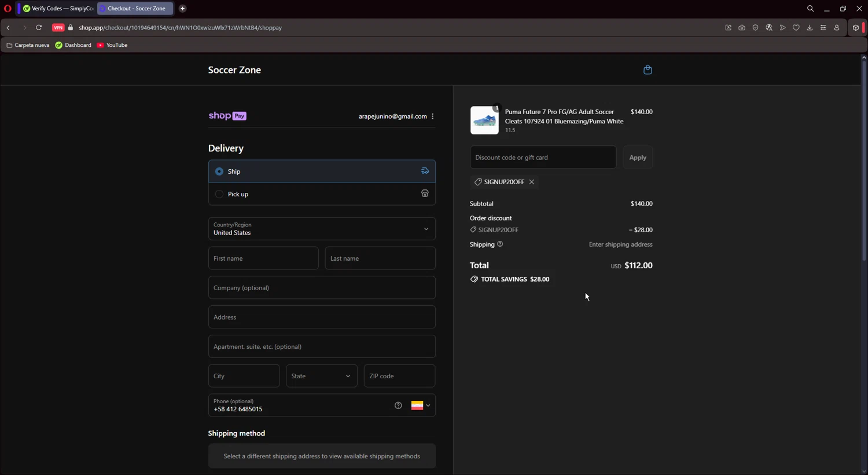This screenshot has width=868, height=475.
Task: Open the phone country flag selector
Action: point(421,405)
